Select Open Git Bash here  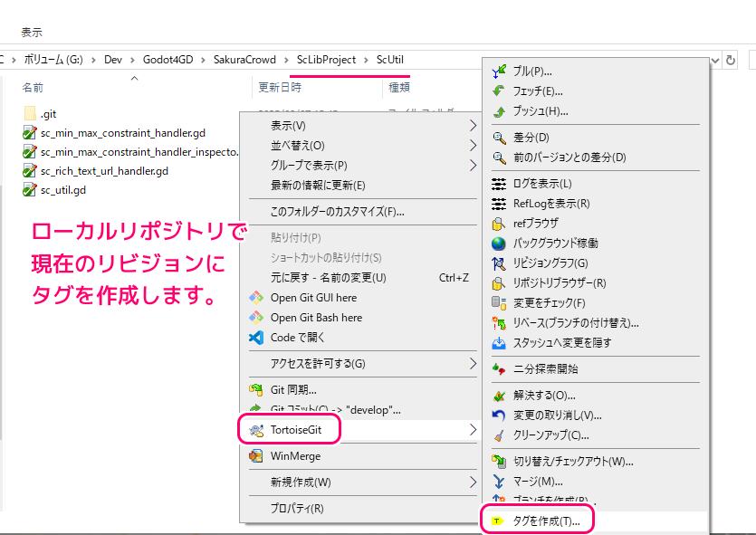(x=316, y=318)
